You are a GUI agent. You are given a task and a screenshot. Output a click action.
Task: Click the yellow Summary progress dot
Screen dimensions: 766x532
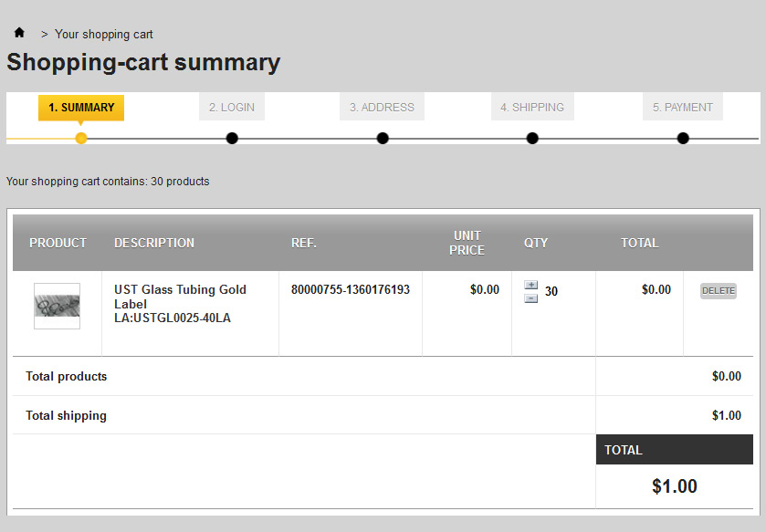81,139
